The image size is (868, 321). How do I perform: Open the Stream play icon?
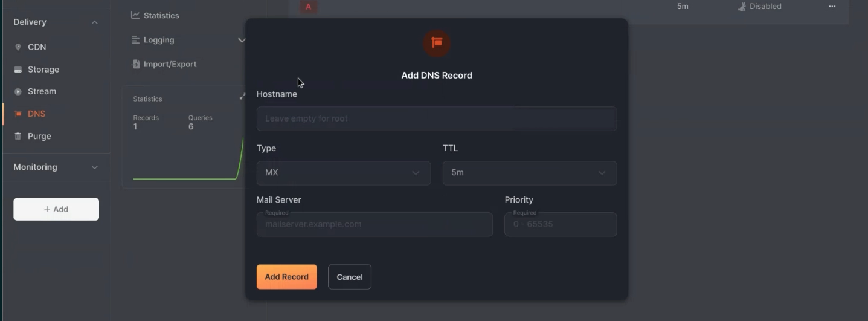point(18,92)
